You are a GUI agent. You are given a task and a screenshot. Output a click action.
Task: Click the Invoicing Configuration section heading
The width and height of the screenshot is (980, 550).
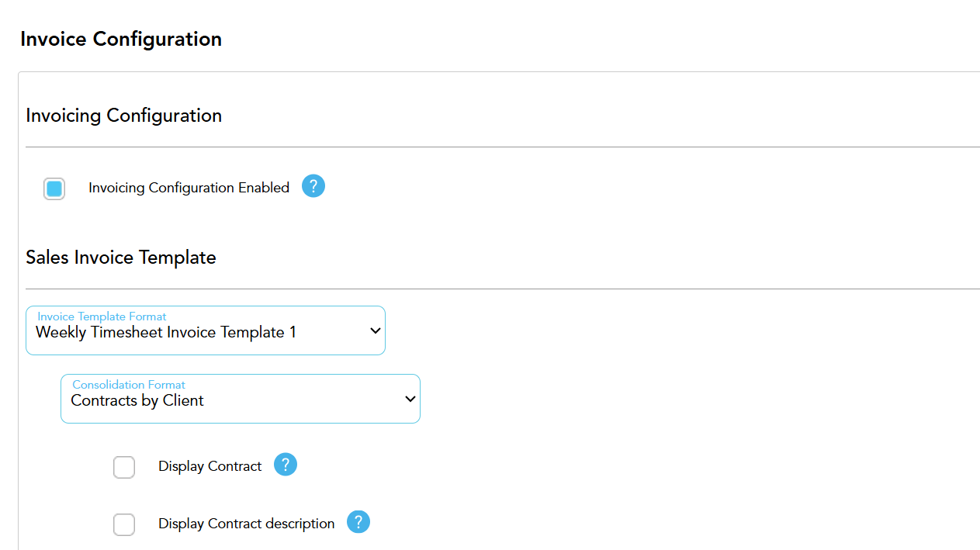pyautogui.click(x=123, y=116)
